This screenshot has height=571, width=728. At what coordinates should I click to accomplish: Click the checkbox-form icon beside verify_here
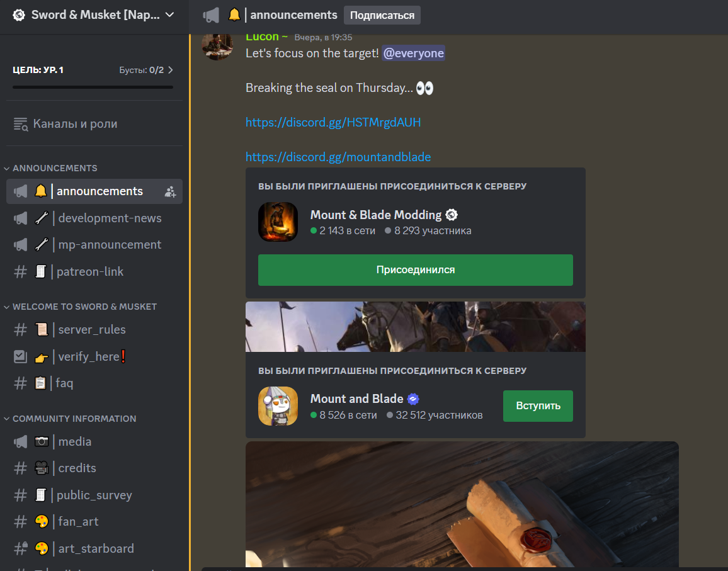[20, 356]
